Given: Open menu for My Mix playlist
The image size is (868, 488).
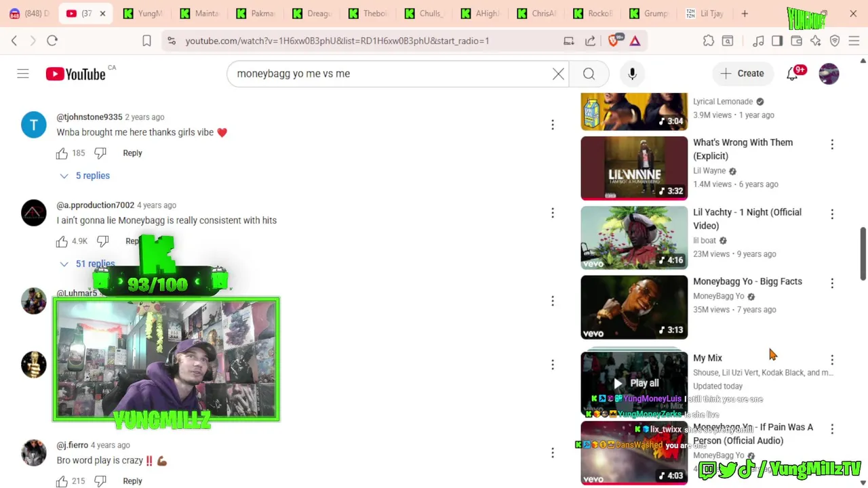Looking at the screenshot, I should pos(832,360).
